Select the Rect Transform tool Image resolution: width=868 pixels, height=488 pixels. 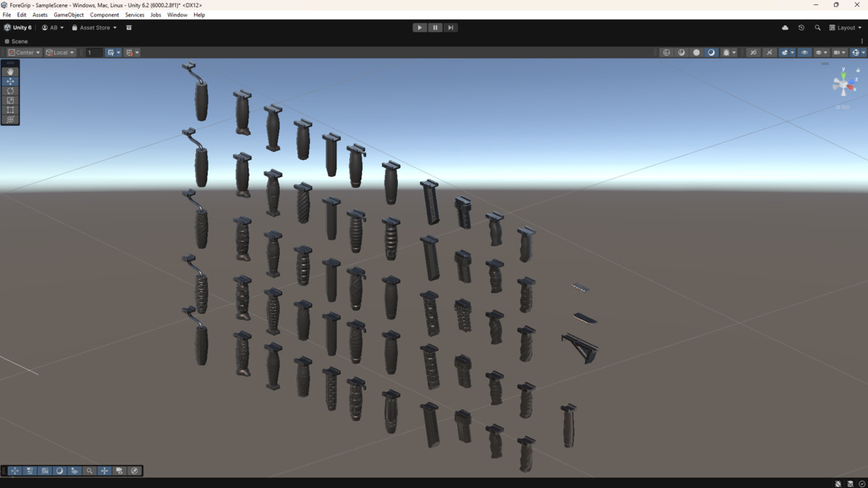point(9,109)
